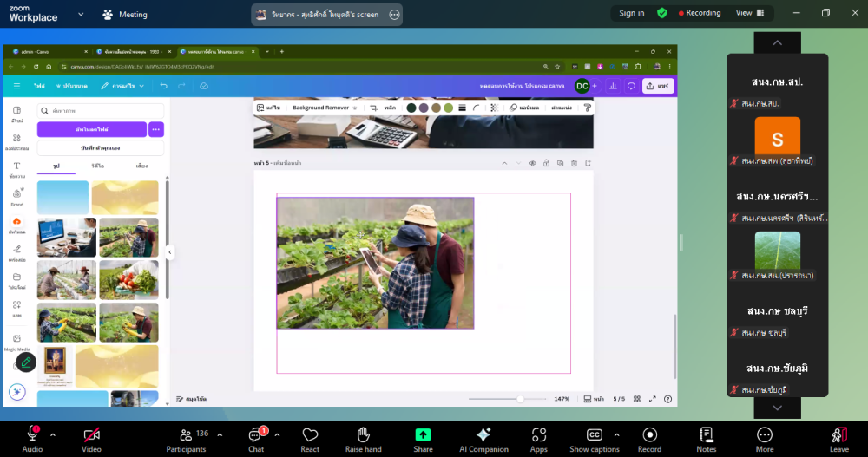Viewport: 868px width, 457px height.
Task: Open Zoom Workplace dropdown arrow
Action: pos(81,15)
